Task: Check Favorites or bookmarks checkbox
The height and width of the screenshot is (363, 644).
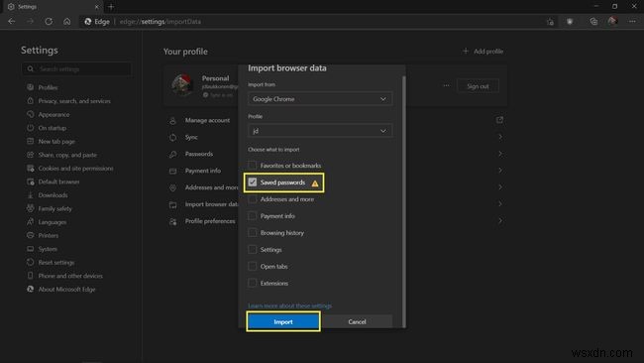Action: 253,166
